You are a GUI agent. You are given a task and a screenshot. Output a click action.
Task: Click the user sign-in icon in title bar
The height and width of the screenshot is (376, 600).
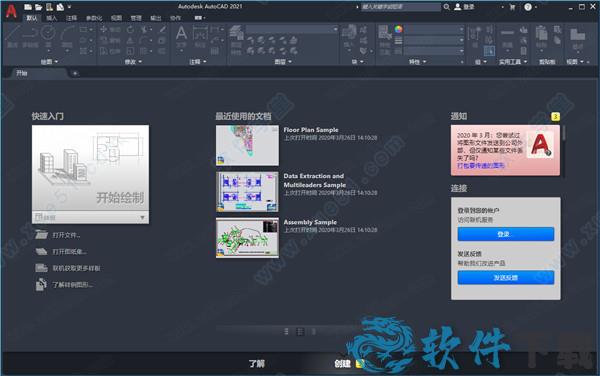[x=458, y=7]
